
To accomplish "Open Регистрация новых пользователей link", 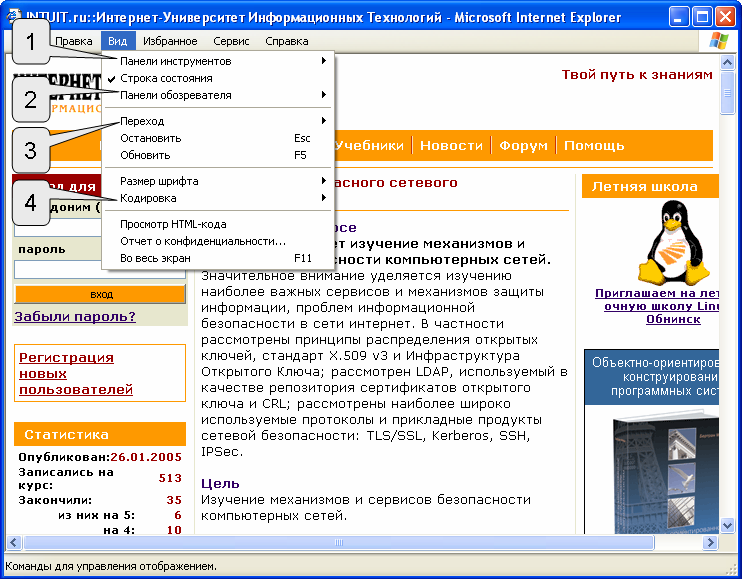I will pyautogui.click(x=76, y=373).
